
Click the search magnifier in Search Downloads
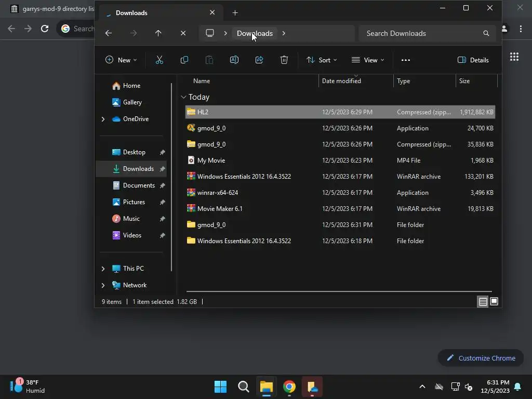(486, 33)
